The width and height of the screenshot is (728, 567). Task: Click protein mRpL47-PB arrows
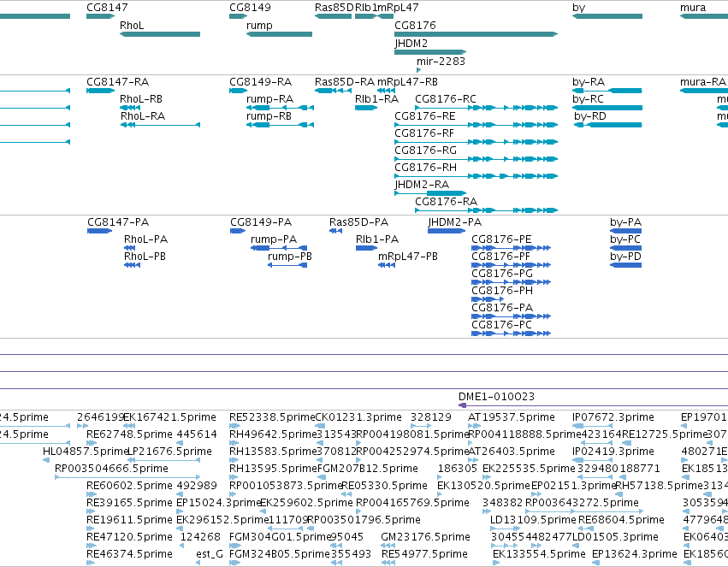coord(387,265)
